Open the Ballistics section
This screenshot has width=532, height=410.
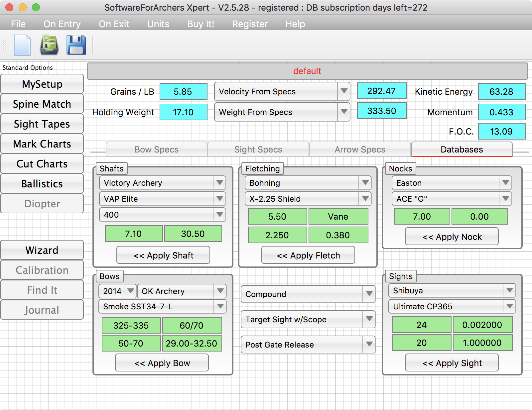pyautogui.click(x=42, y=184)
